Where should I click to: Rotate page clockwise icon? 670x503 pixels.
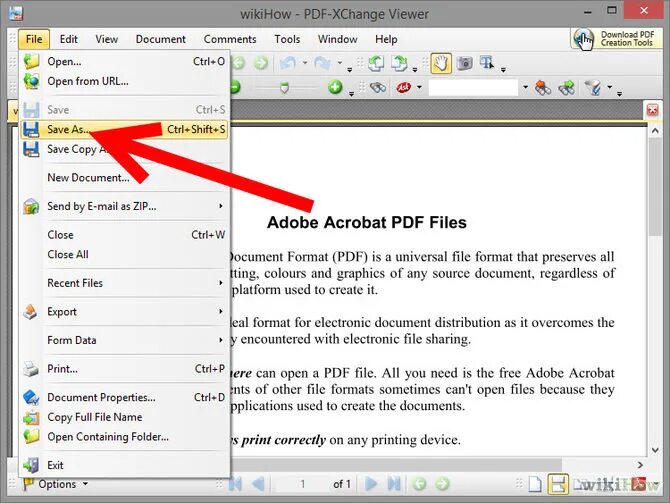[399, 64]
